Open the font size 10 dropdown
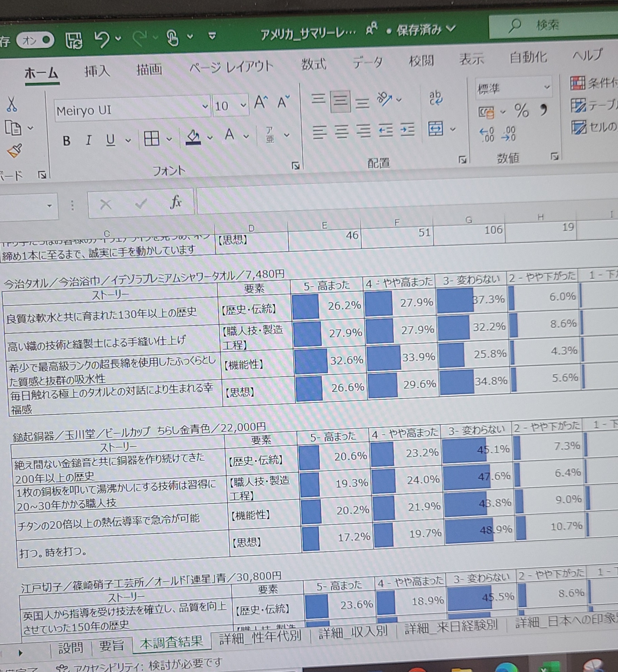 pyautogui.click(x=243, y=105)
